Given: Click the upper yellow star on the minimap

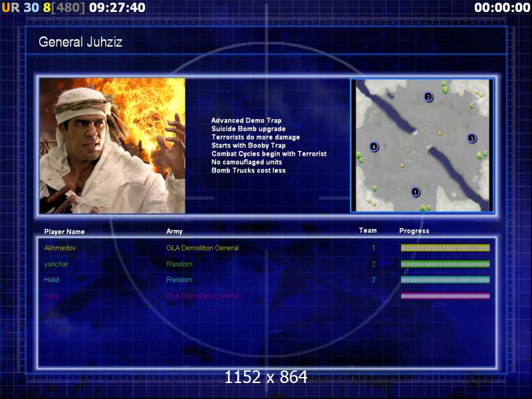Looking at the screenshot, I should point(440,134).
